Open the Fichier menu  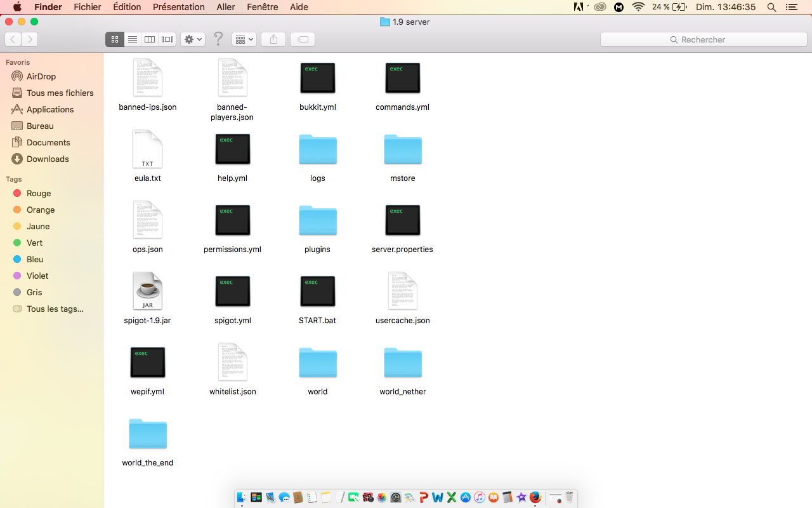88,7
